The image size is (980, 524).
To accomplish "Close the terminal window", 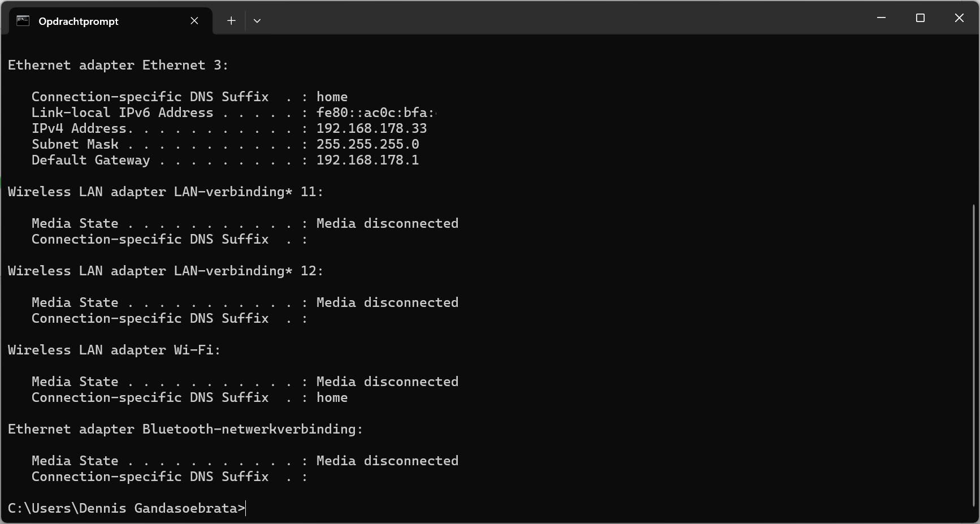I will point(959,18).
